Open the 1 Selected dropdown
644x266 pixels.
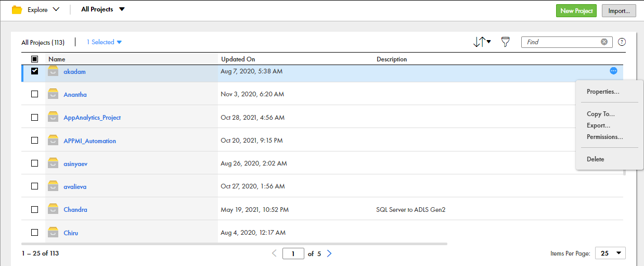click(x=104, y=42)
